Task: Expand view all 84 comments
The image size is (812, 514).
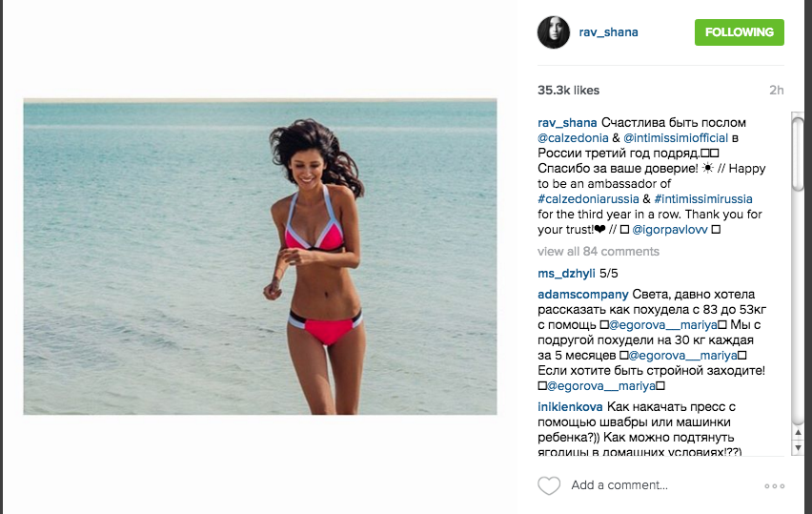Action: click(599, 252)
